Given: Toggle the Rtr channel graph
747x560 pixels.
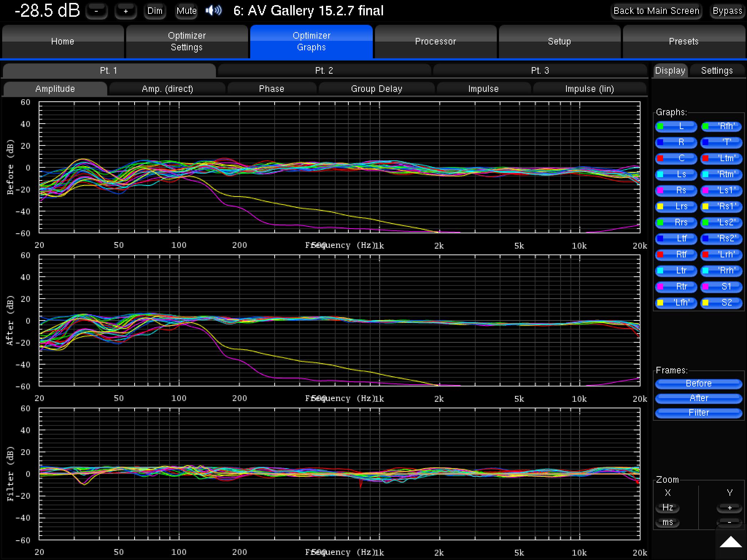Looking at the screenshot, I should click(x=676, y=287).
